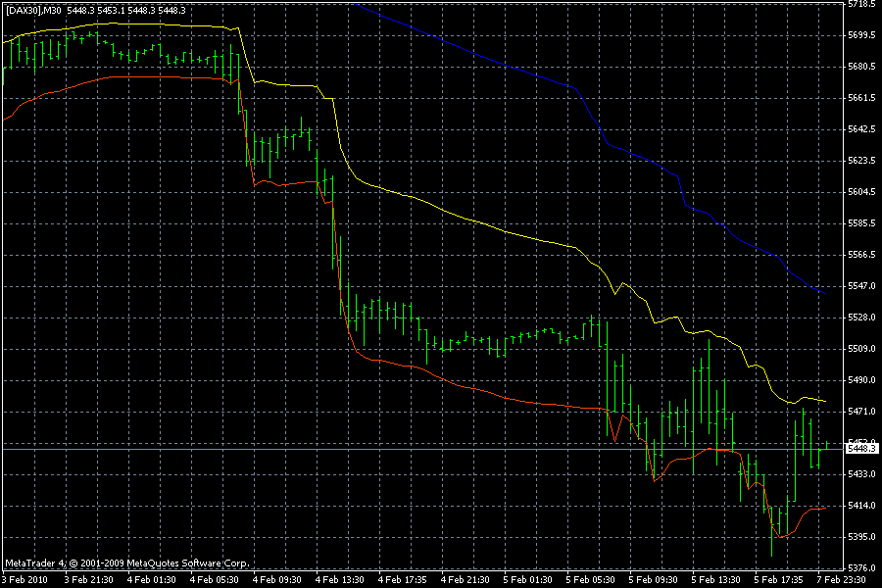Click the 5490.0 price axis label

861,380
